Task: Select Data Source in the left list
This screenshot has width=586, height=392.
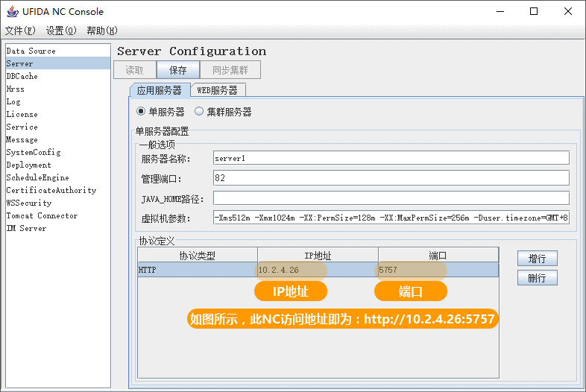Action: pyautogui.click(x=31, y=51)
